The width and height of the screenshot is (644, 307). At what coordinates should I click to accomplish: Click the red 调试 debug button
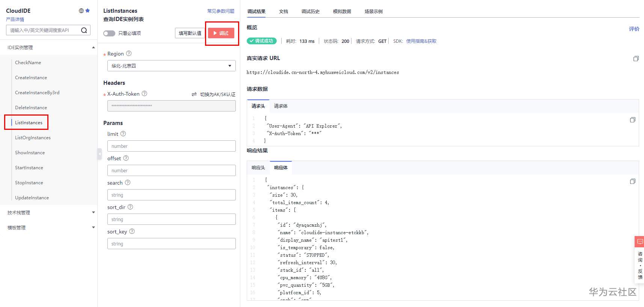point(221,33)
